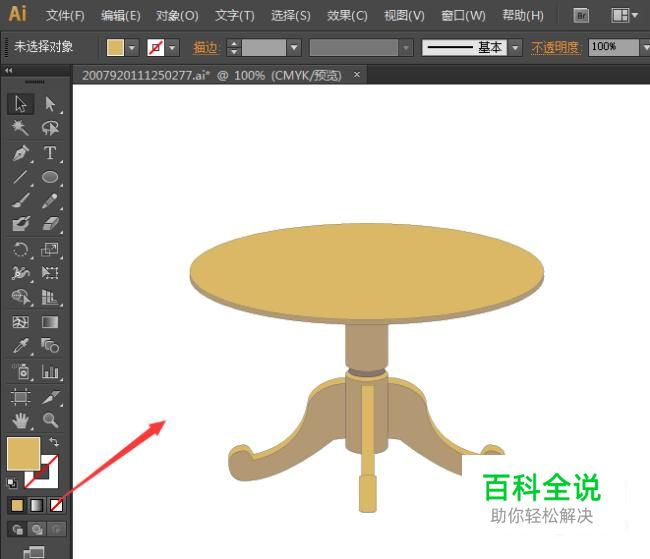The width and height of the screenshot is (650, 559).
Task: Choose the Magic Wand tool
Action: click(x=21, y=128)
